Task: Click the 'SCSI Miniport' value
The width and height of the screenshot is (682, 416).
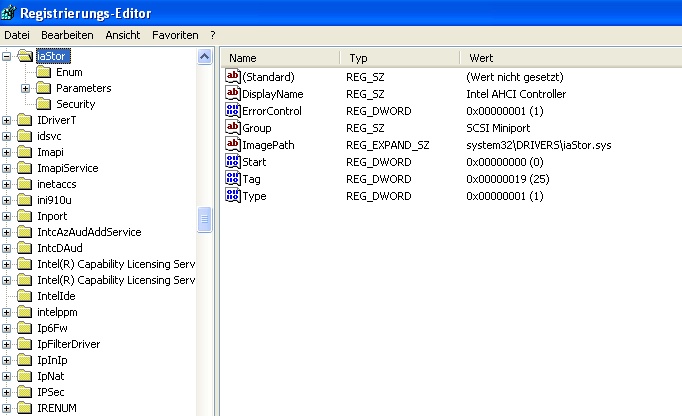Action: point(498,128)
